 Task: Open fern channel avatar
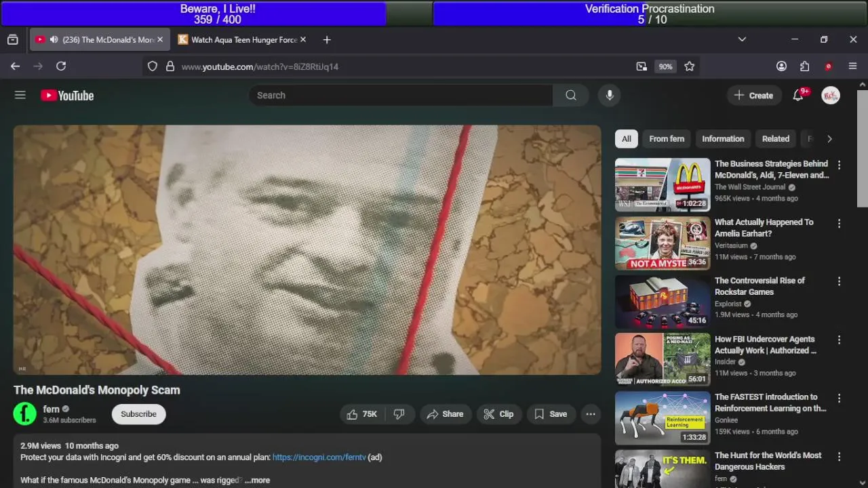(x=25, y=414)
